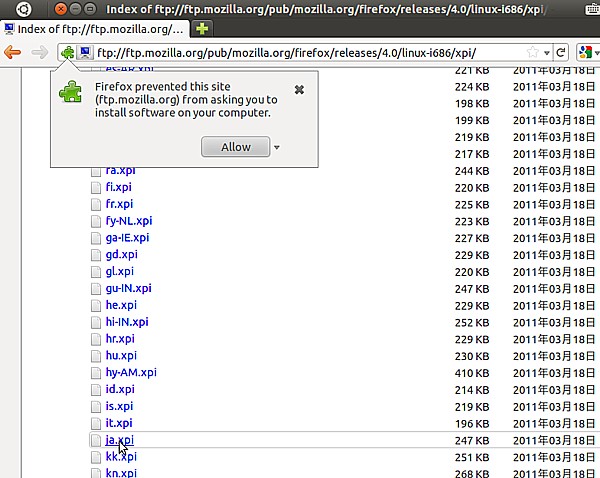The height and width of the screenshot is (478, 600).
Task: Reload the page with the refresh icon
Action: click(561, 52)
